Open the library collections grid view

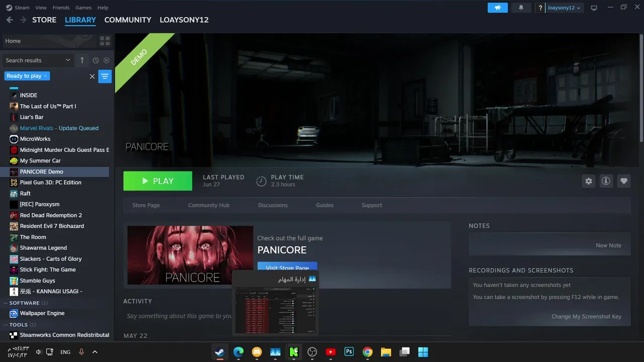coord(105,41)
